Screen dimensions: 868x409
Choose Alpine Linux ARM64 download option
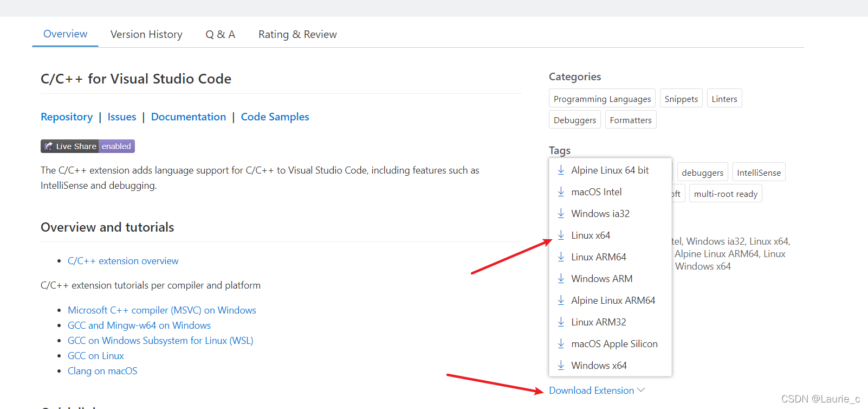tap(610, 301)
